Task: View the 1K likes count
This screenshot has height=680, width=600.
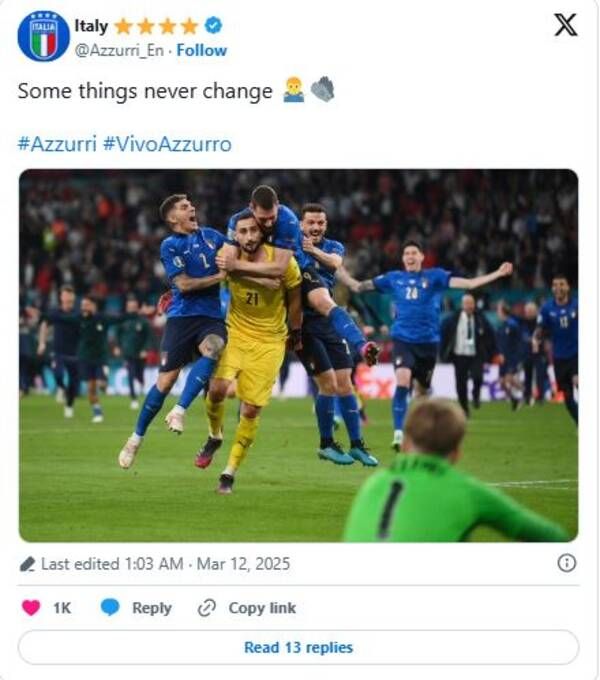Action: [x=62, y=608]
